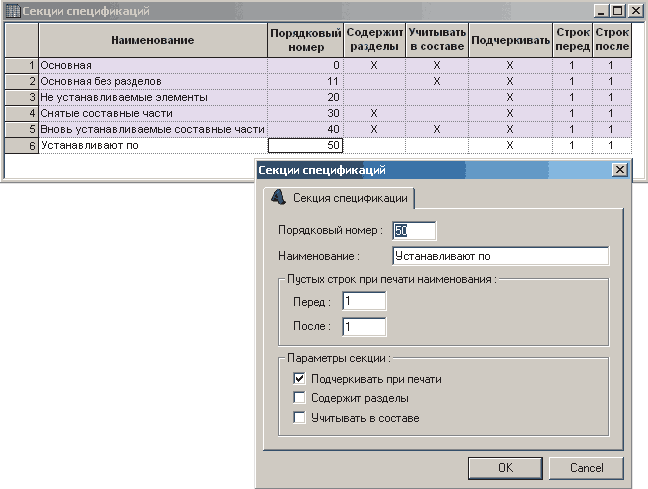Enable the Учитывать в составе checkbox
This screenshot has height=489, width=648.
click(299, 417)
